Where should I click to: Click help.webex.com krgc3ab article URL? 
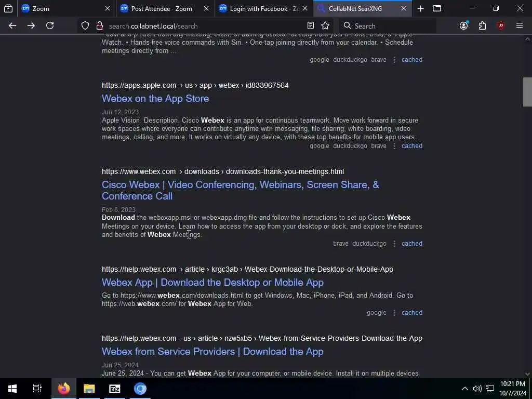click(247, 270)
